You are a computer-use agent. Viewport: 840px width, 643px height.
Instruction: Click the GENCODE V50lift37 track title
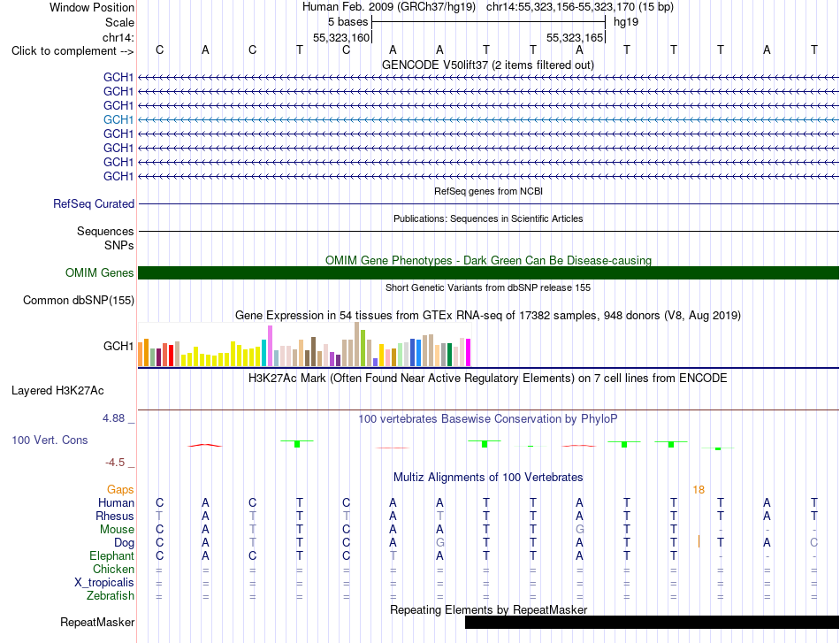(487, 65)
